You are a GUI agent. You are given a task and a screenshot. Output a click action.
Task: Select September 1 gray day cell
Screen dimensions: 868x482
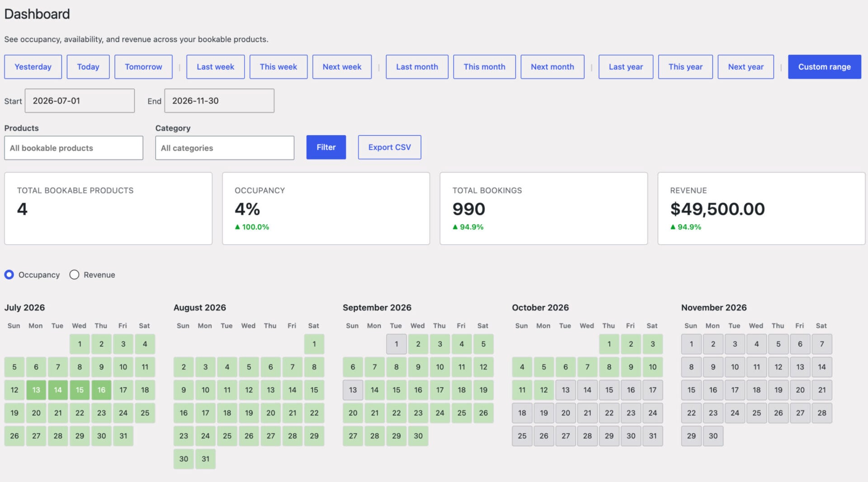(x=396, y=344)
